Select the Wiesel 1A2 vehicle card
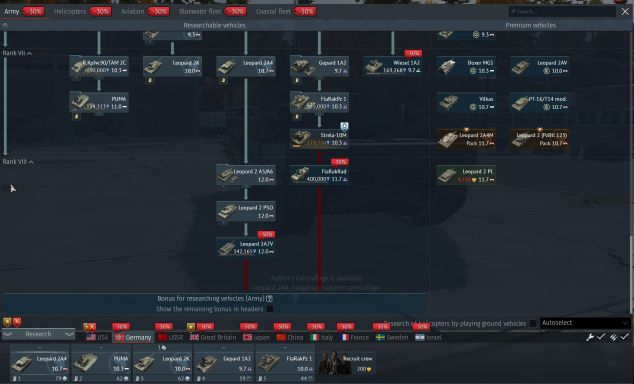Image resolution: width=634 pixels, height=384 pixels. (x=393, y=67)
